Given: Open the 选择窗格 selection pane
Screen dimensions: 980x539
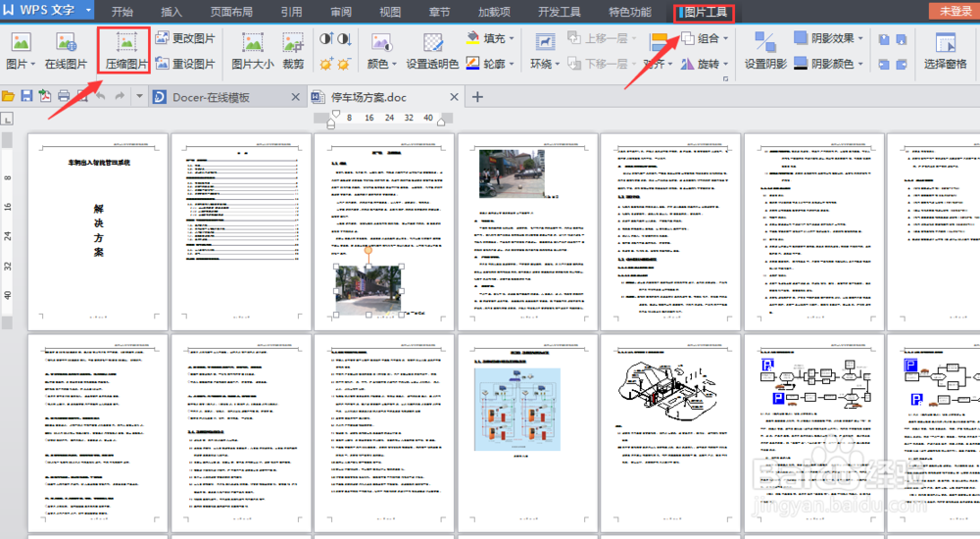Looking at the screenshot, I should (945, 51).
